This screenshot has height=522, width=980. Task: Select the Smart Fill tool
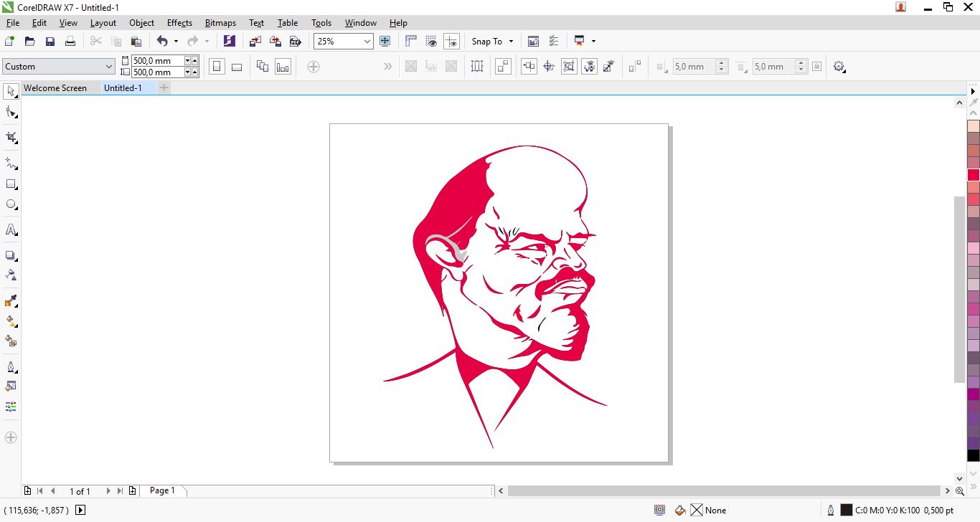click(11, 341)
